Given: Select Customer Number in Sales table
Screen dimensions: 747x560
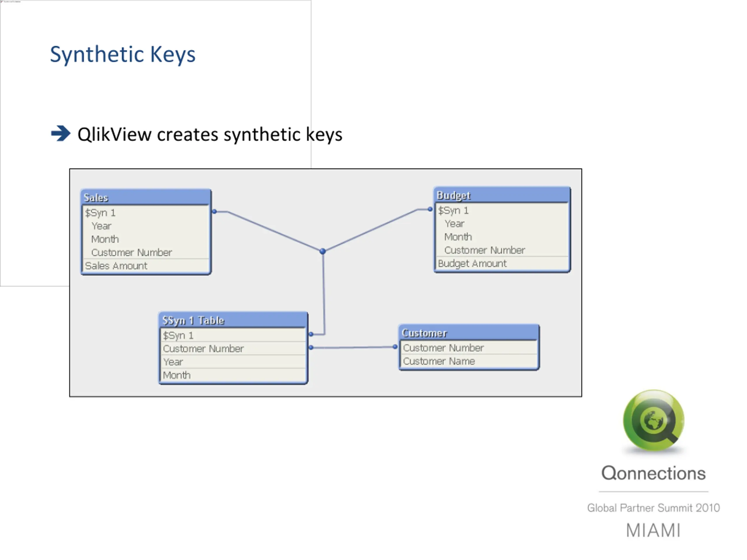Looking at the screenshot, I should pos(146,252).
